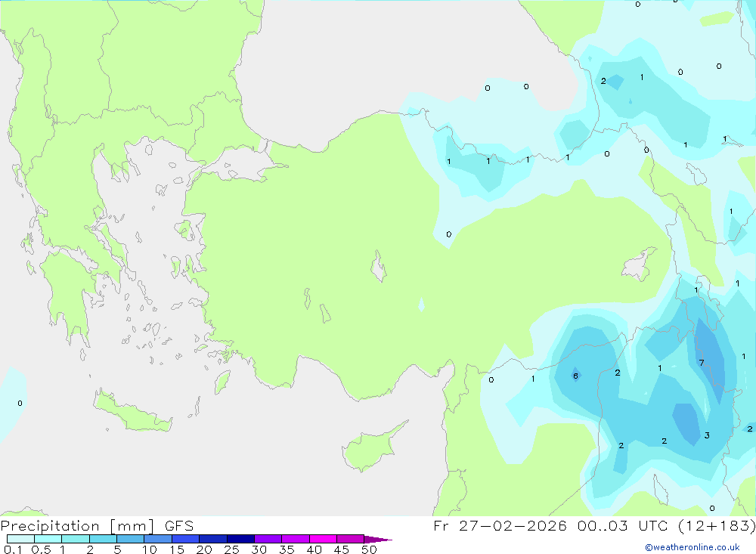Image resolution: width=756 pixels, height=554 pixels.
Task: Select the 40–45 mm magenta legend swatch
Action: [323, 539]
